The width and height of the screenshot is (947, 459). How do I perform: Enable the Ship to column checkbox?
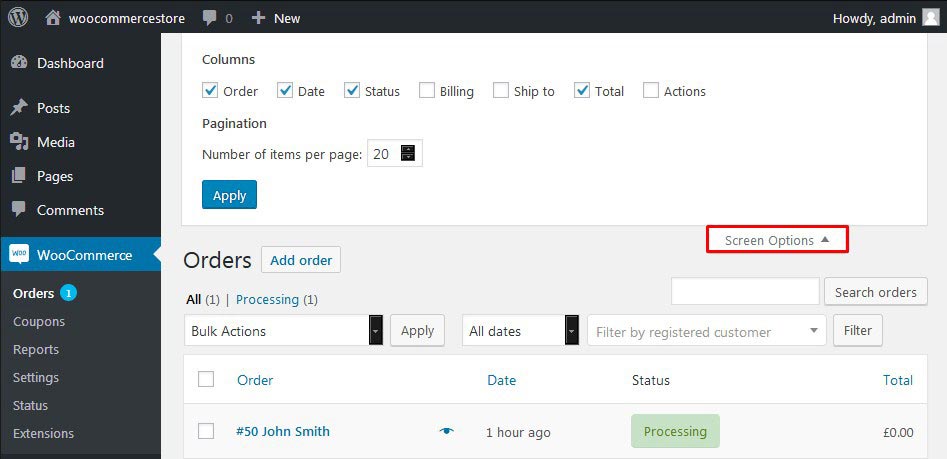tap(501, 91)
